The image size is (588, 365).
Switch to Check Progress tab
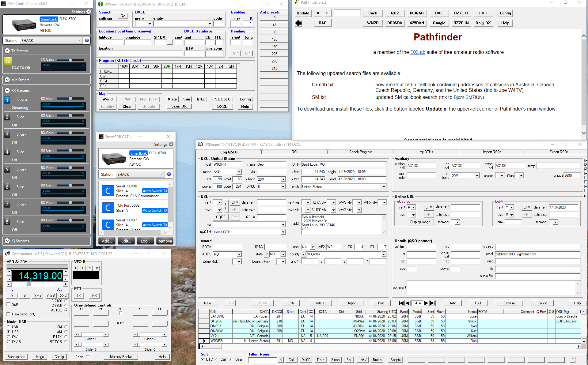point(361,152)
